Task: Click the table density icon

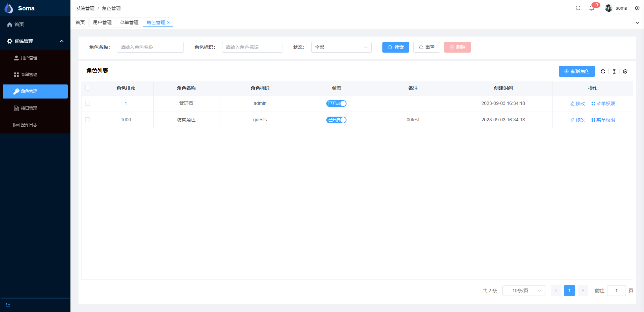Action: [614, 71]
